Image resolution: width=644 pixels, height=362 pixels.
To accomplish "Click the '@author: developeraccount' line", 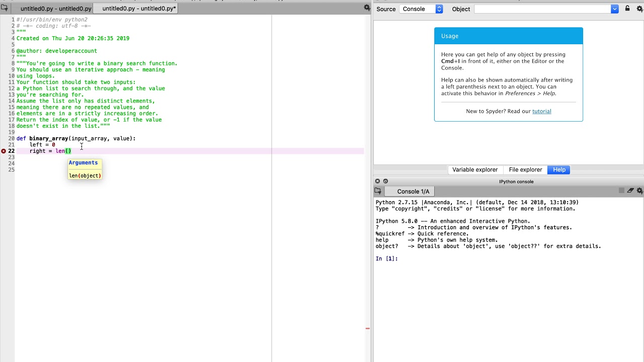I will tap(56, 51).
